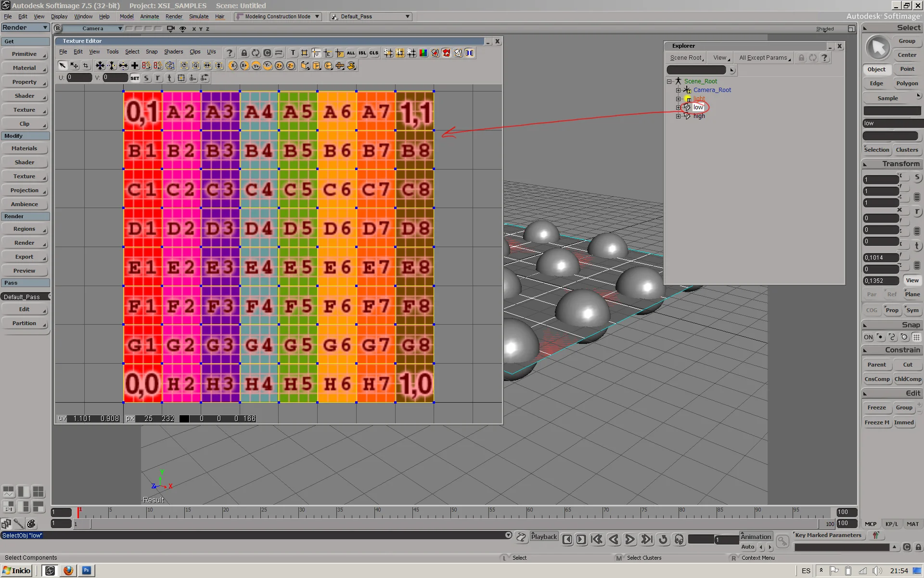
Task: Click the audio headphones playback icon
Action: [679, 539]
